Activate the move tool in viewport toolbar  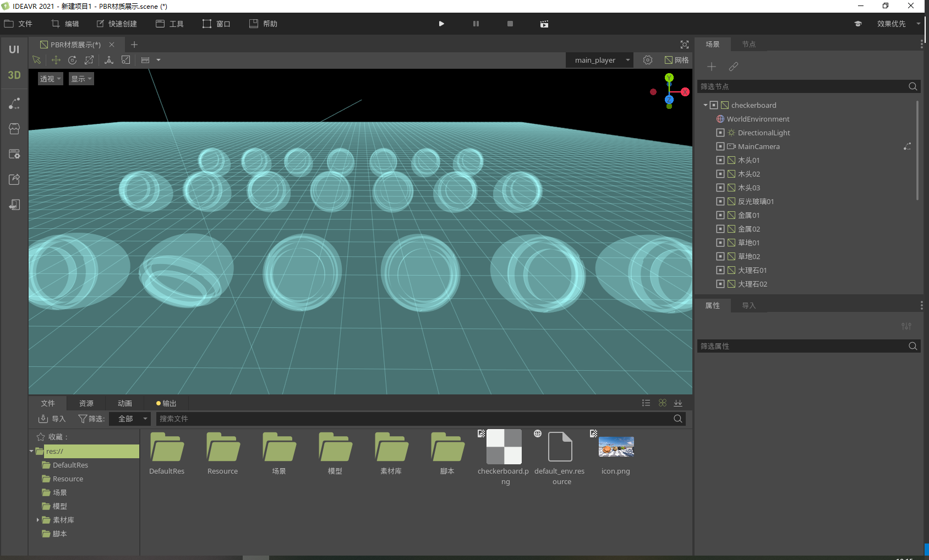(56, 60)
